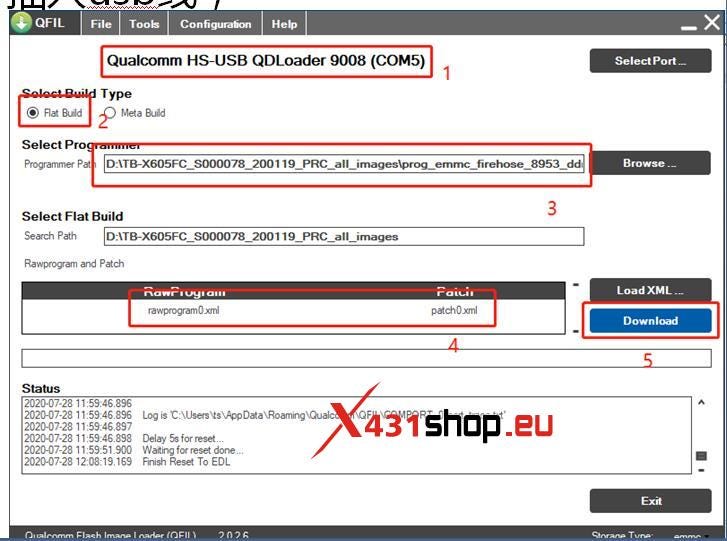Select the rawprogram0.xml entry
The height and width of the screenshot is (541, 727).
click(x=184, y=311)
